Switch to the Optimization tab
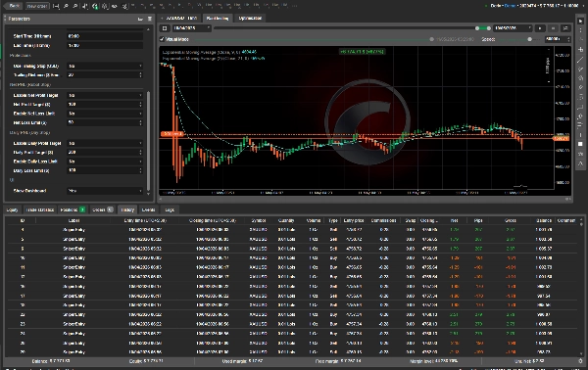 pyautogui.click(x=250, y=18)
